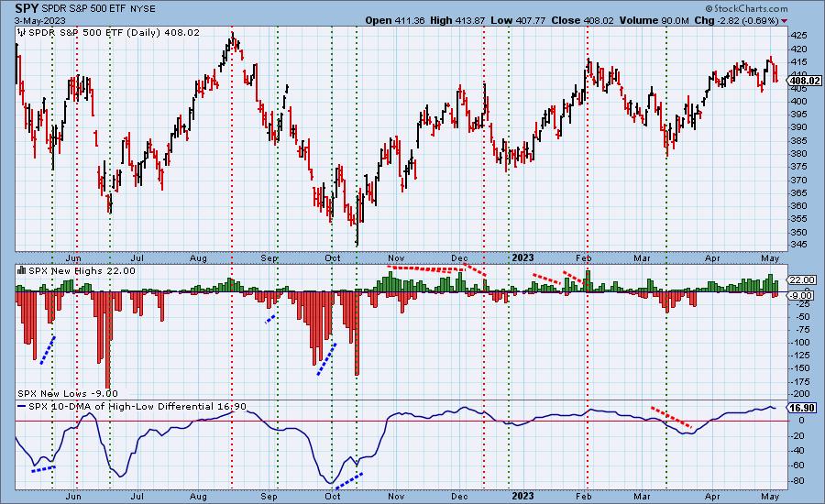Screen dimensions: 825x504
Task: Click the 425 price axis label
Action: 798,35
